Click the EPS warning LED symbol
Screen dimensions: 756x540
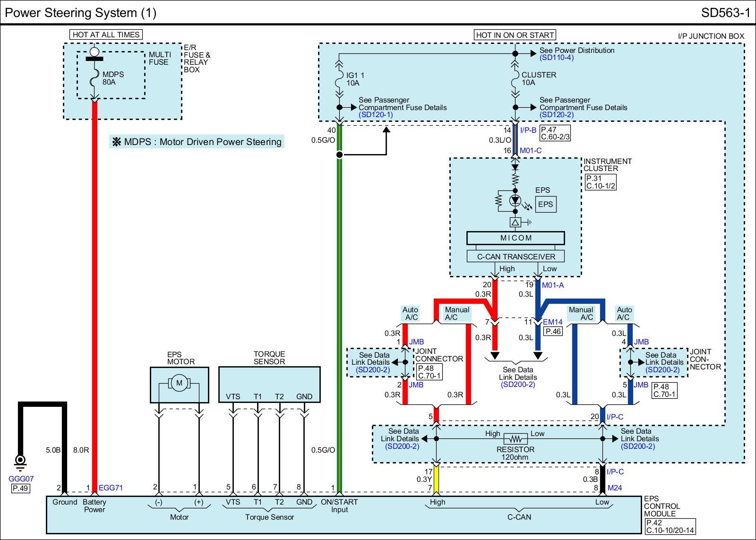[515, 200]
